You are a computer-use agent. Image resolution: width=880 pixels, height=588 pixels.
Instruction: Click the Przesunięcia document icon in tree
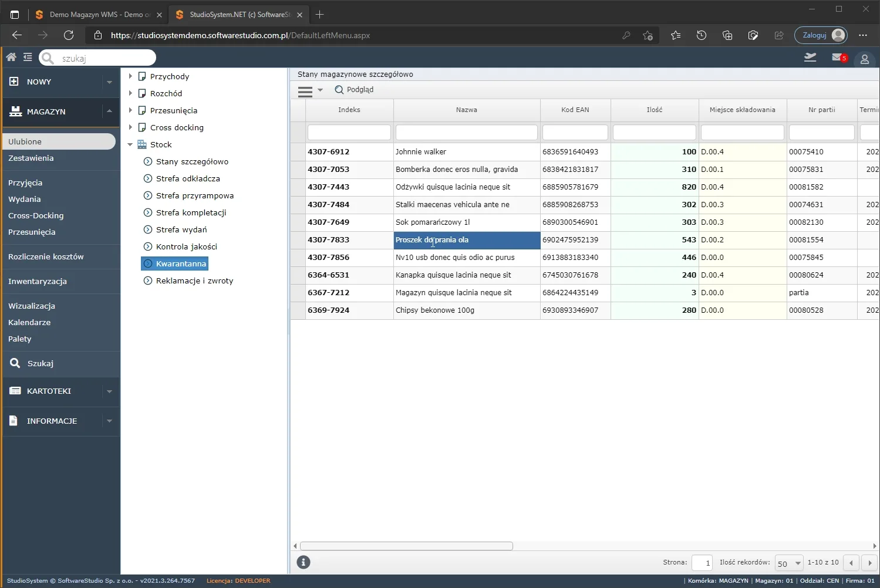tap(142, 110)
